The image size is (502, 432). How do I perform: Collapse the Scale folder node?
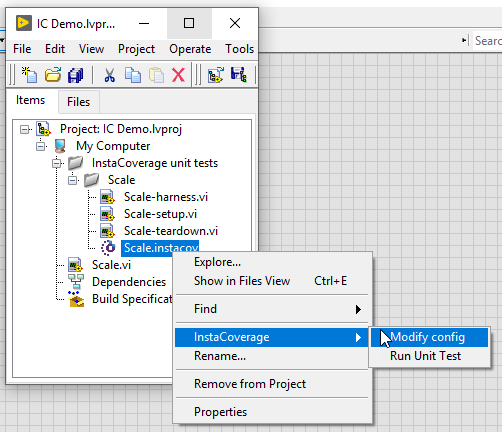tap(73, 180)
